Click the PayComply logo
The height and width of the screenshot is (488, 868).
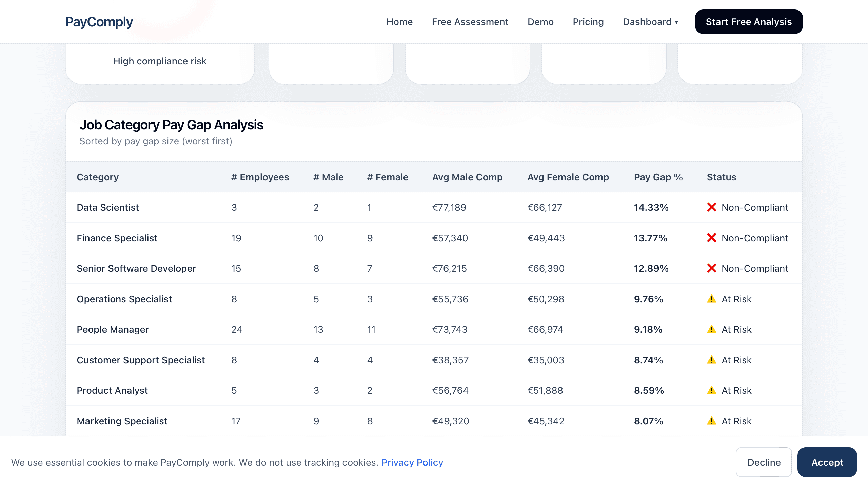click(99, 22)
